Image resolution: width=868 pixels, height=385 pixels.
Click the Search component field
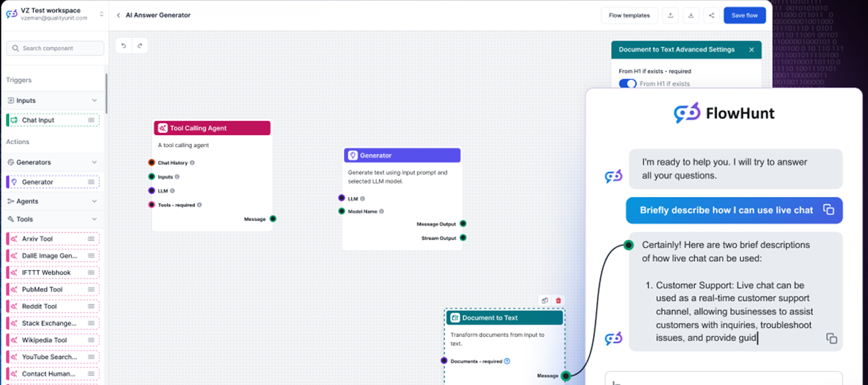tap(55, 47)
